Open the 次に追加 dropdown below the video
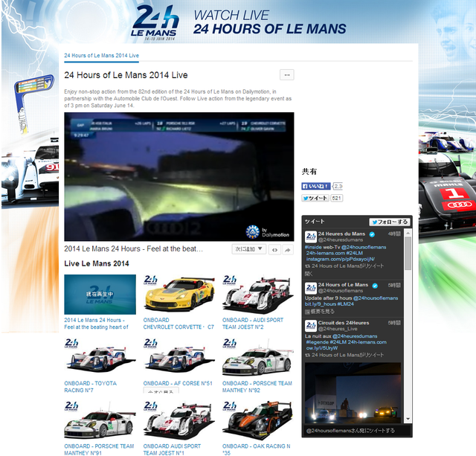Screen dimensions: 476x456 pyautogui.click(x=249, y=249)
